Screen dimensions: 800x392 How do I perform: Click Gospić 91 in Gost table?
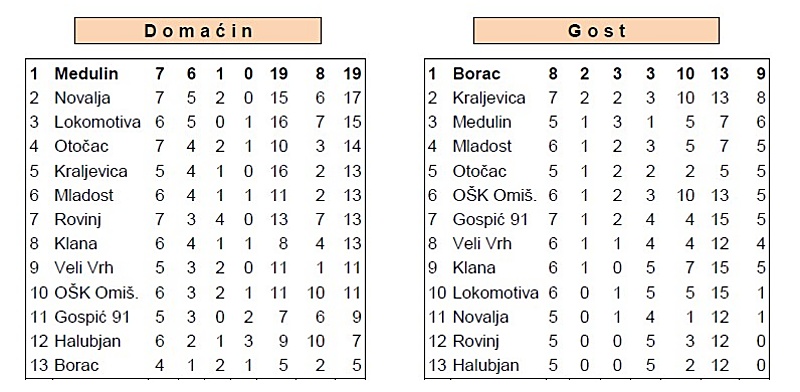(490, 220)
